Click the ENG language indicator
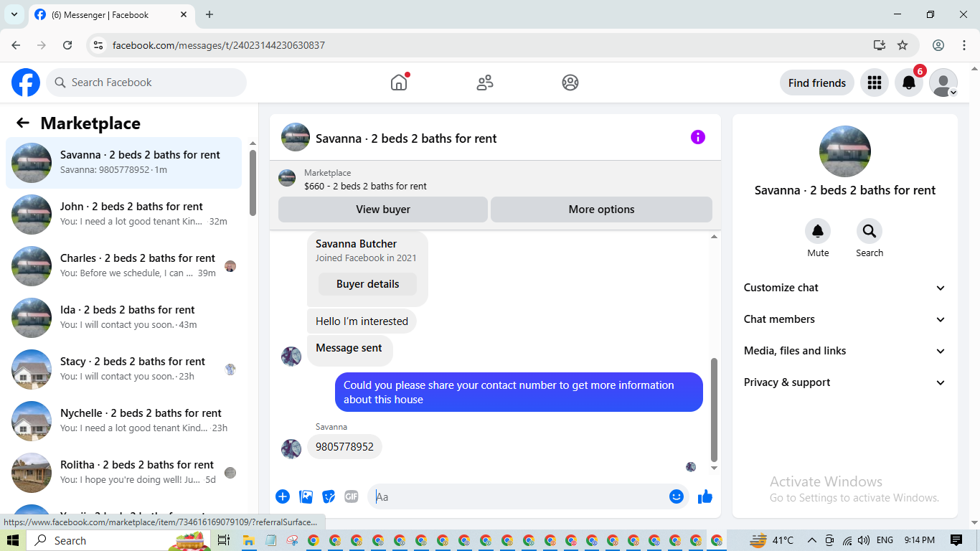 click(885, 540)
